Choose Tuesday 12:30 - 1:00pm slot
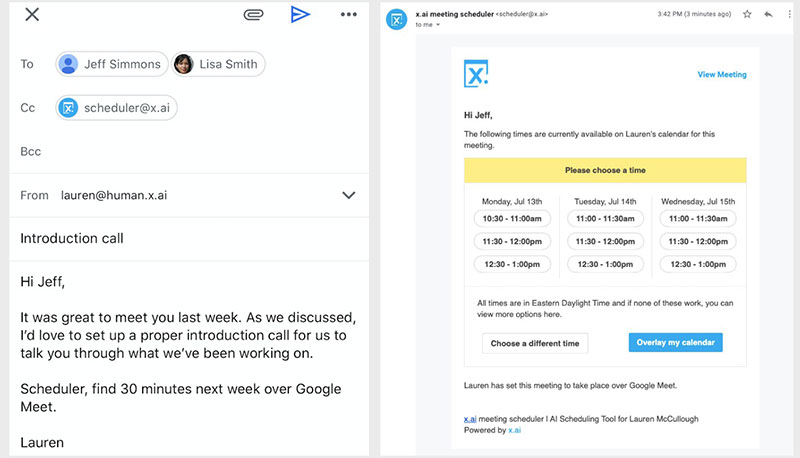Viewport: 800px width, 458px height. click(x=605, y=265)
